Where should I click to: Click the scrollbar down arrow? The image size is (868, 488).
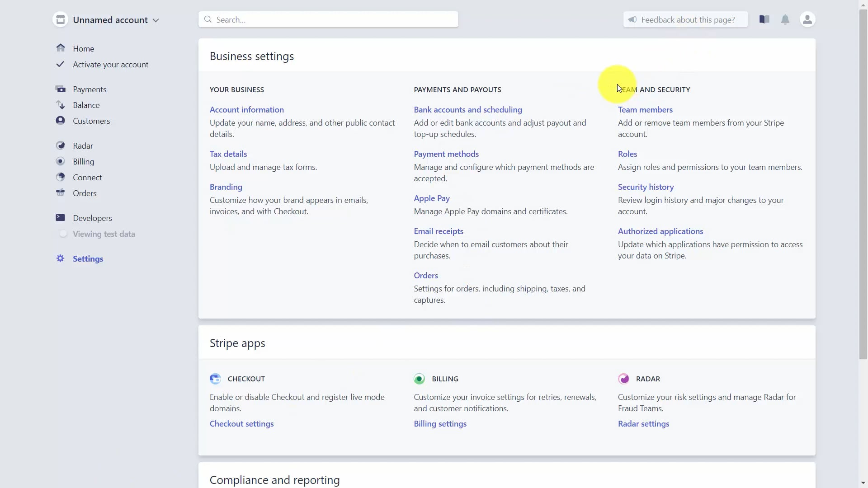[x=863, y=483]
